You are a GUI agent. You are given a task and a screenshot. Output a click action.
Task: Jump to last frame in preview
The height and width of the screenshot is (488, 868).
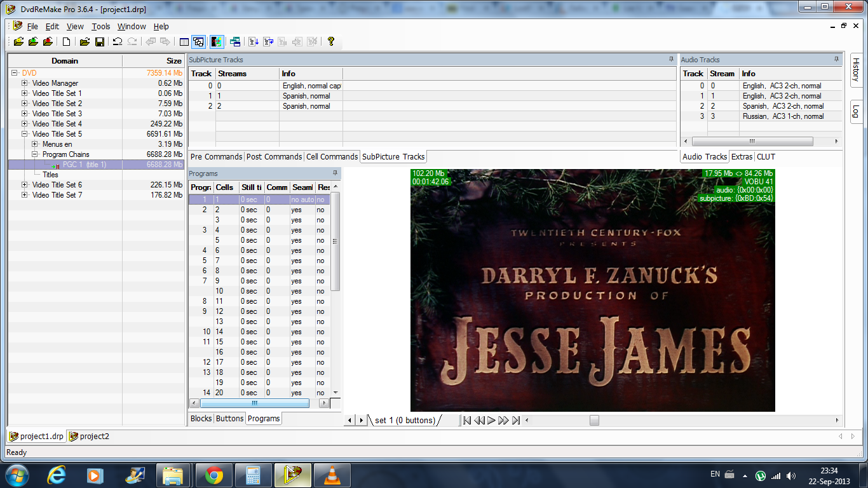[516, 421]
